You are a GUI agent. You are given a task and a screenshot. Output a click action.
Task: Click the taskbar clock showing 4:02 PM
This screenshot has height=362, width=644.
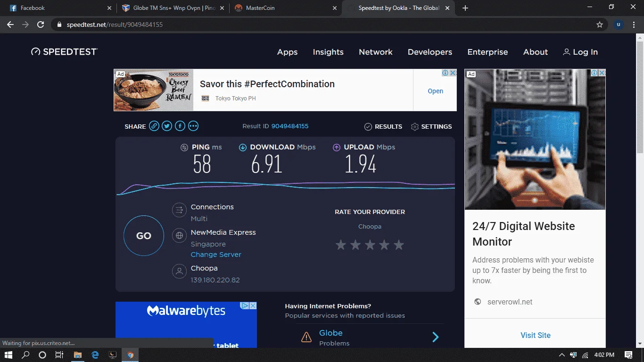604,355
